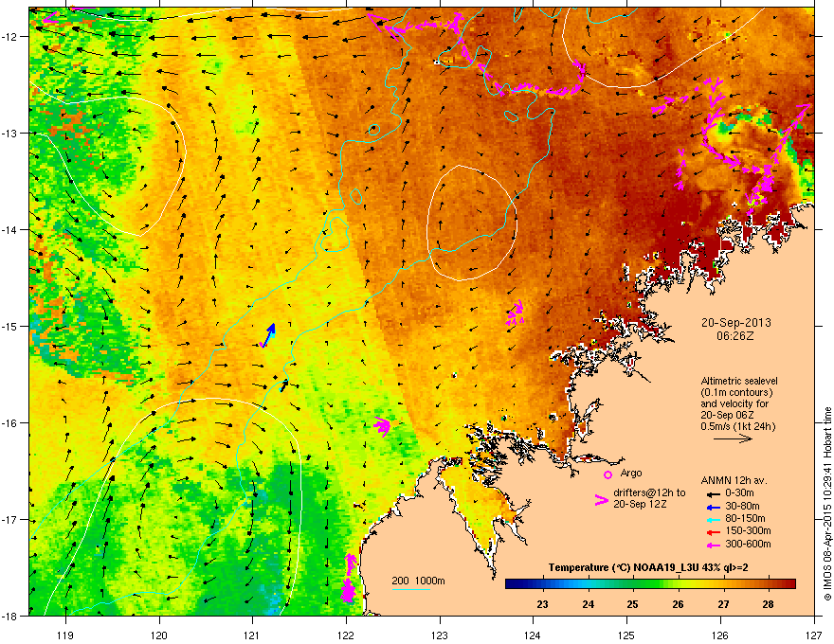Click the -12 latitude axis label
Viewport: 834px width, 644px height.
pos(10,37)
